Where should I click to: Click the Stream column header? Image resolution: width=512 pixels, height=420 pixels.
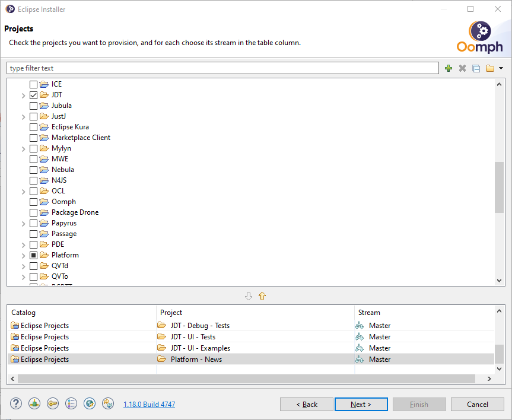(x=424, y=313)
